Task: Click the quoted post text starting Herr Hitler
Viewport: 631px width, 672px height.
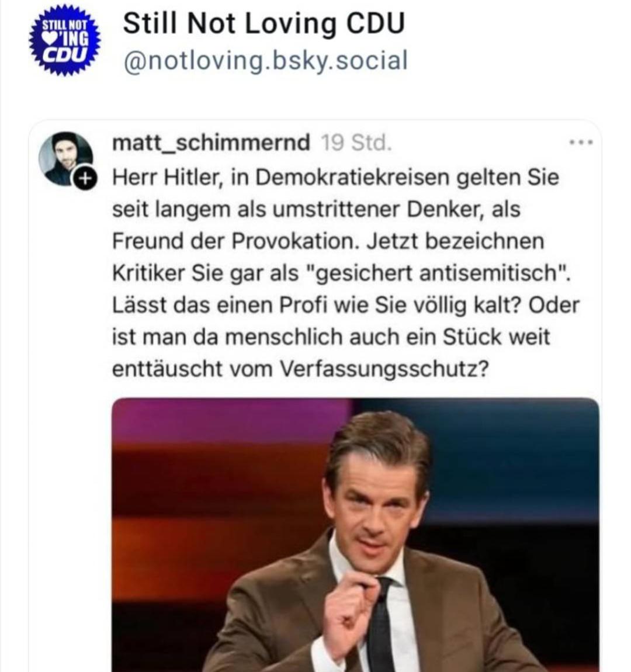Action: (x=345, y=272)
